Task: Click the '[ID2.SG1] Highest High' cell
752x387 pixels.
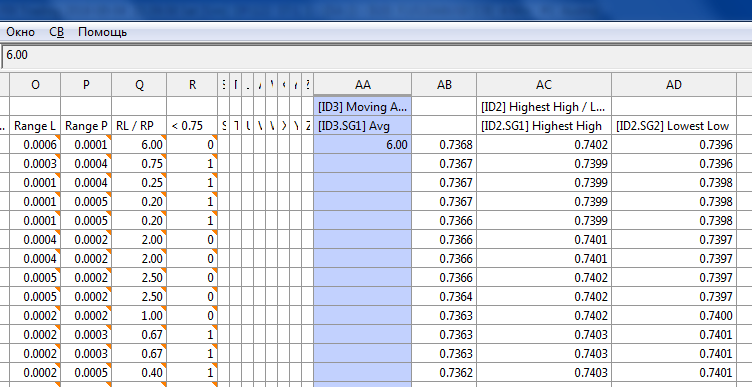Action: point(544,126)
